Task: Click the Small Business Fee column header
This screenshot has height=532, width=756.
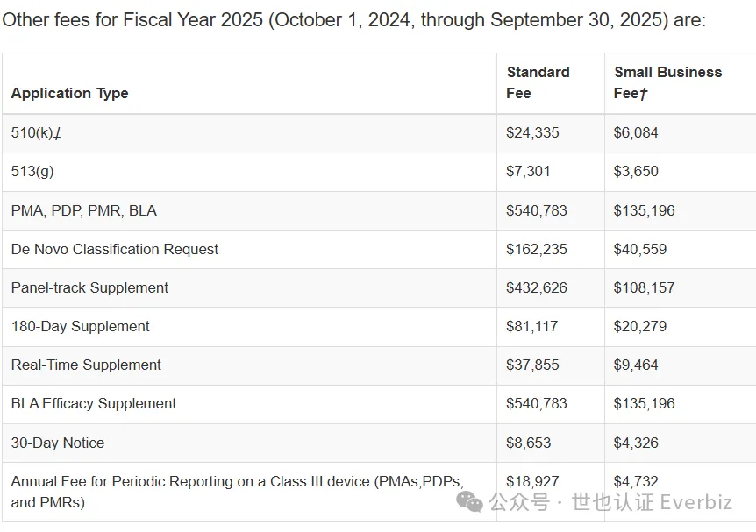Action: (x=667, y=82)
